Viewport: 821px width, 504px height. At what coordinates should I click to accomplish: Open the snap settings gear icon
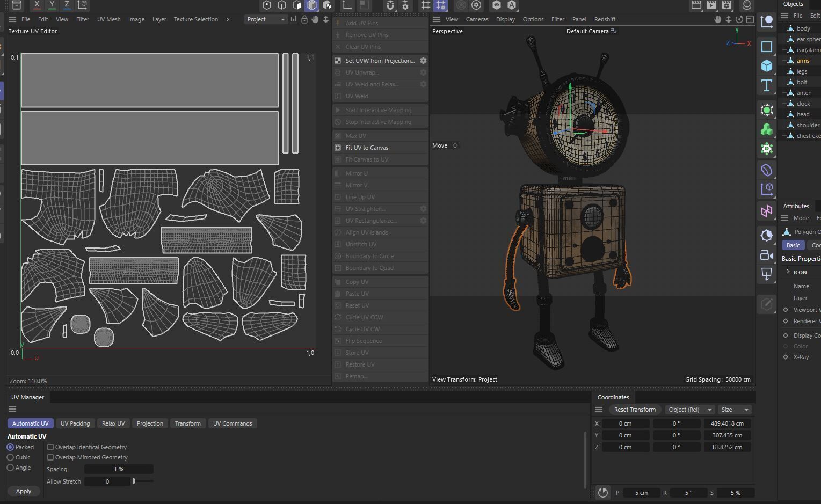click(405, 5)
